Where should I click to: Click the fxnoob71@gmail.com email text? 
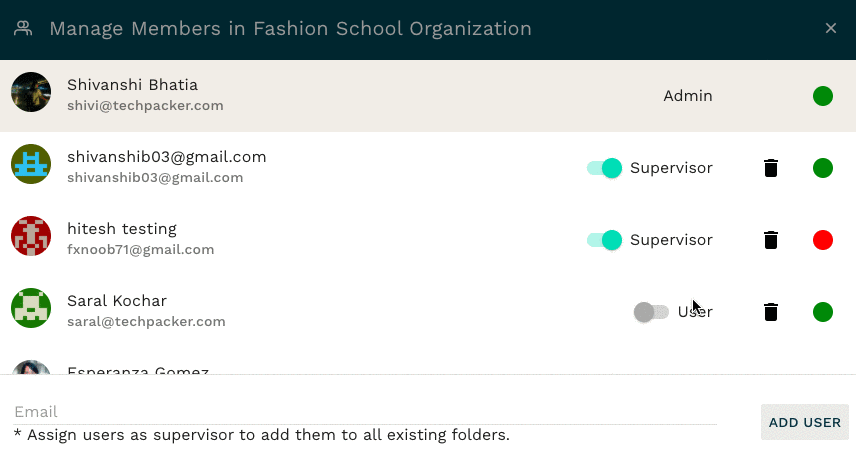coord(141,250)
